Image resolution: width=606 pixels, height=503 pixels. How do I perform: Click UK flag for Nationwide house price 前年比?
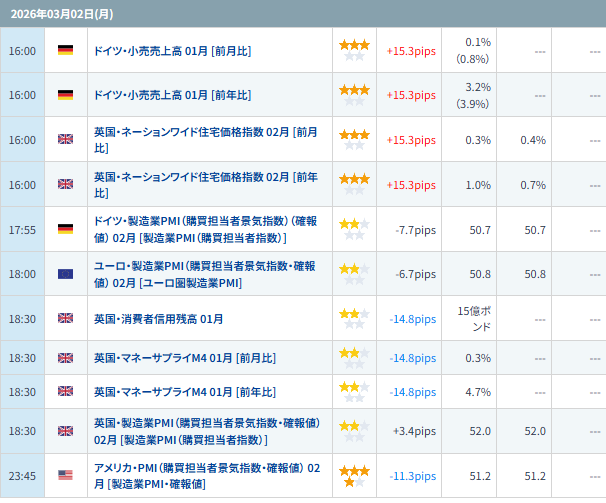[x=66, y=185]
